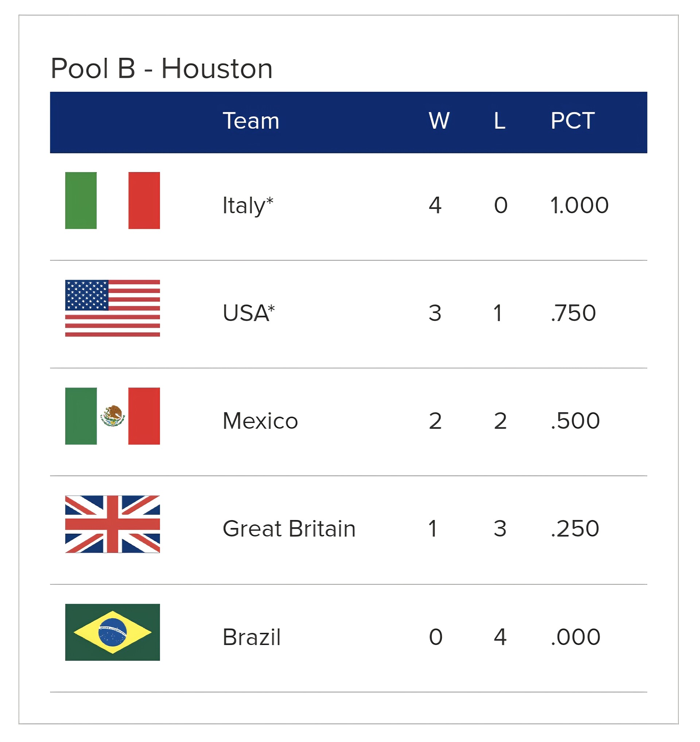Click USA's .750 percentage value
The image size is (700, 742).
pos(573,313)
